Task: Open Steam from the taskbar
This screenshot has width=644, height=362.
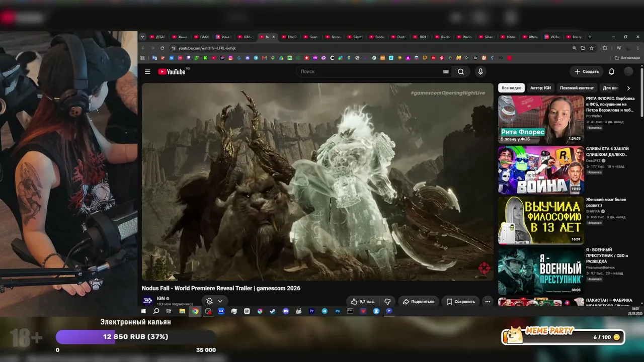Action: tap(273, 311)
